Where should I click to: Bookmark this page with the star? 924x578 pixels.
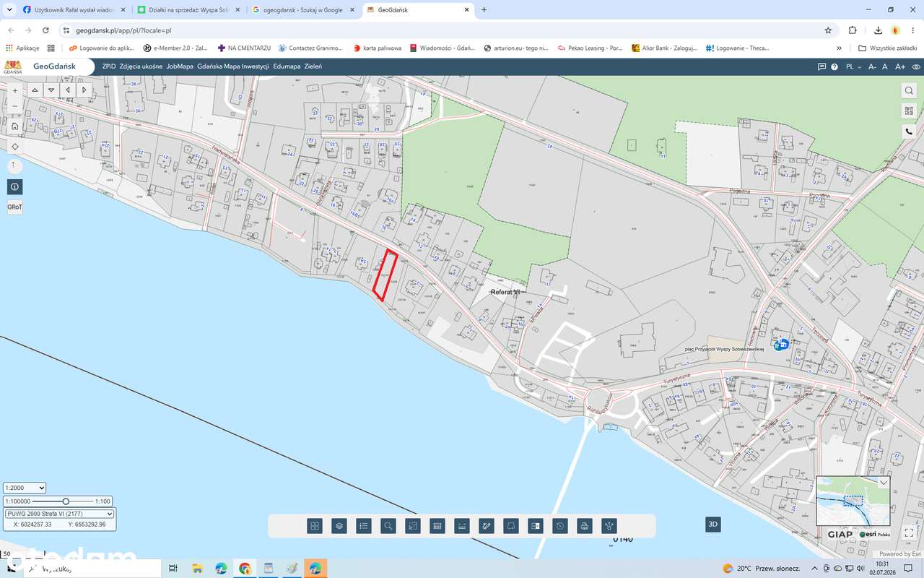(x=828, y=30)
